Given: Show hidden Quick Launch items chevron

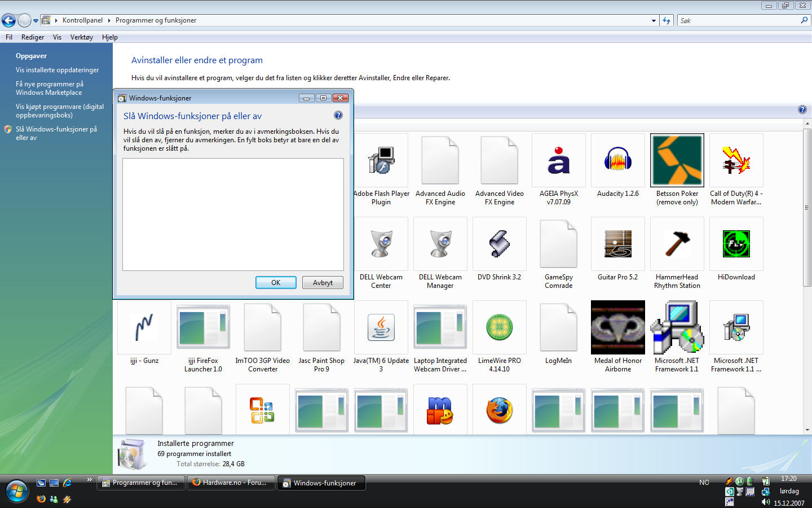Looking at the screenshot, I should [x=89, y=480].
